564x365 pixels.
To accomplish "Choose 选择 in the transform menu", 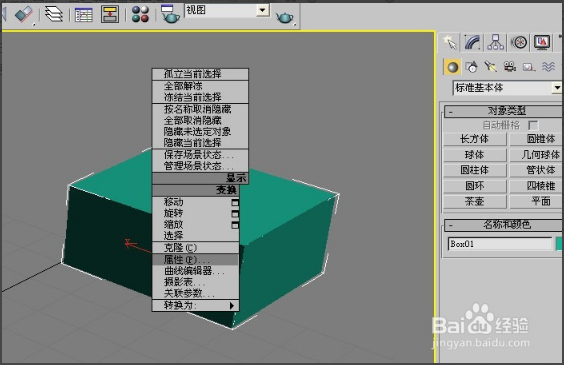I will (x=196, y=236).
